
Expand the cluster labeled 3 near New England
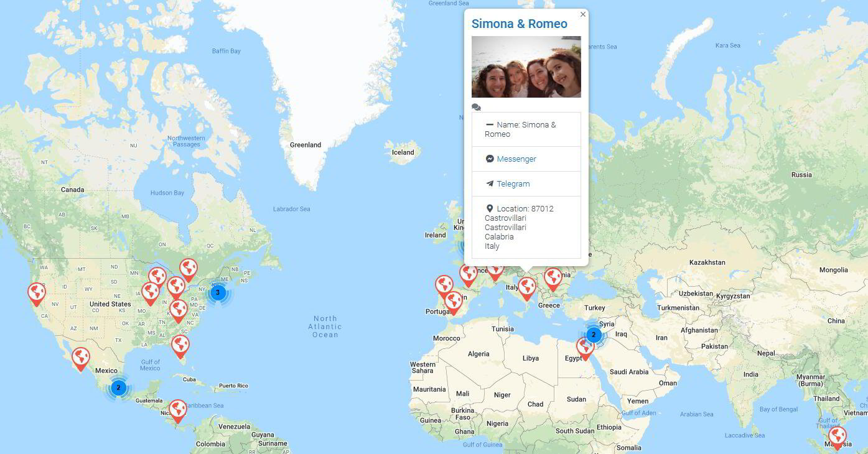coord(217,293)
